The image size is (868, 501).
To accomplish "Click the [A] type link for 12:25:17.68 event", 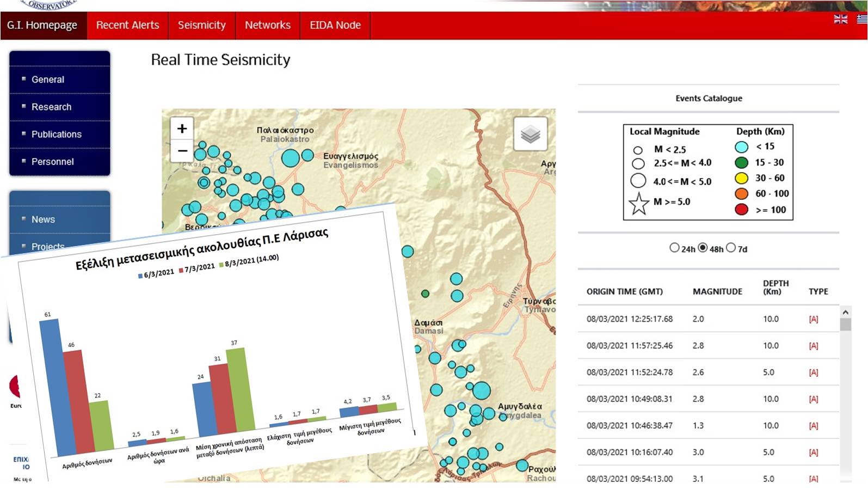I will (813, 319).
